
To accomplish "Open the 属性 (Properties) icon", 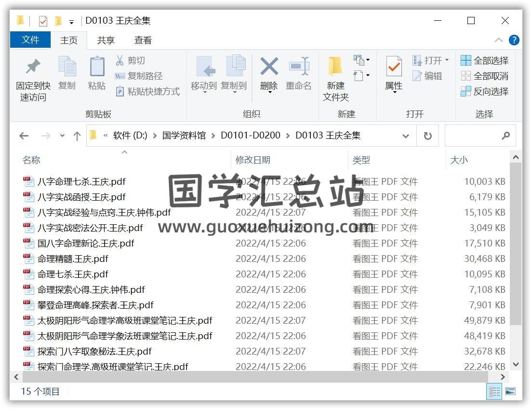I will coord(394,75).
